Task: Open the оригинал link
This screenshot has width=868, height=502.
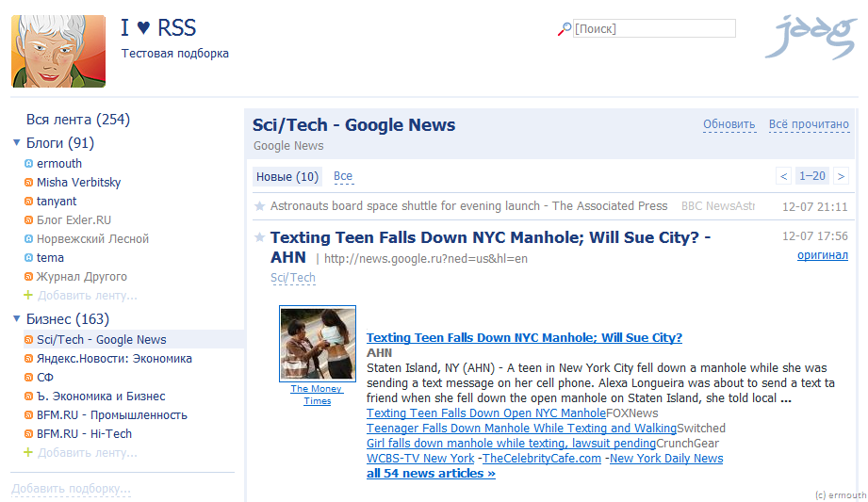Action: [x=823, y=255]
